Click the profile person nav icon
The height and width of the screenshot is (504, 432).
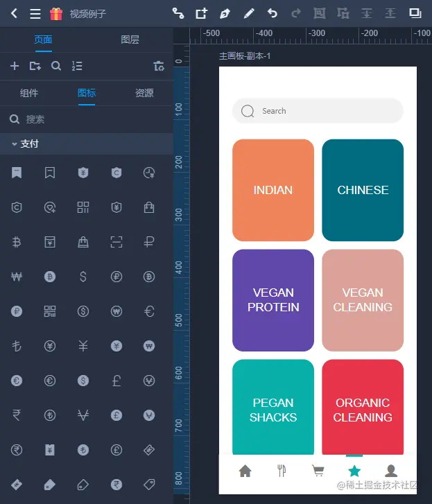coord(391,471)
